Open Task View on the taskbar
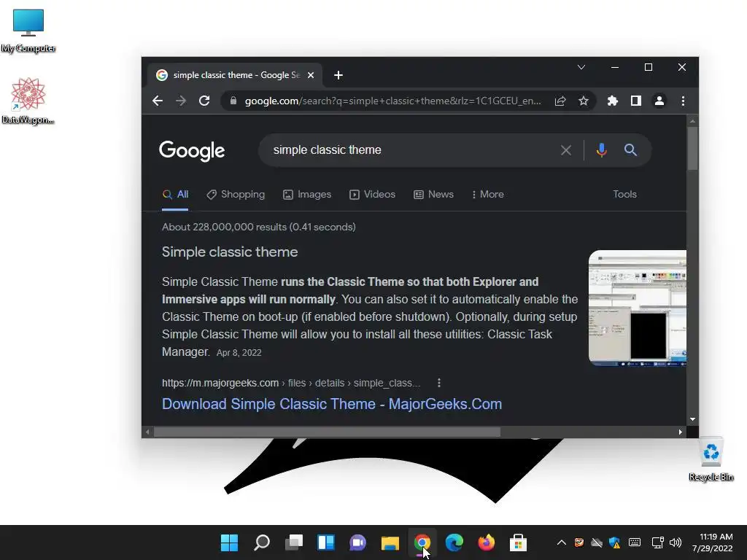This screenshot has height=560, width=747. point(294,542)
